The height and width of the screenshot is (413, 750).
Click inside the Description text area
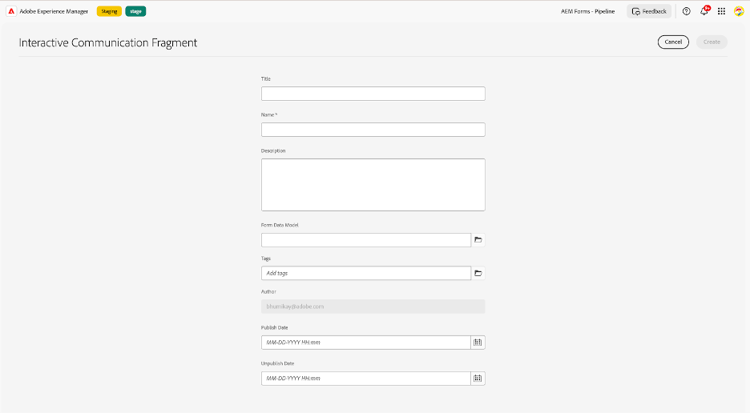coord(373,185)
